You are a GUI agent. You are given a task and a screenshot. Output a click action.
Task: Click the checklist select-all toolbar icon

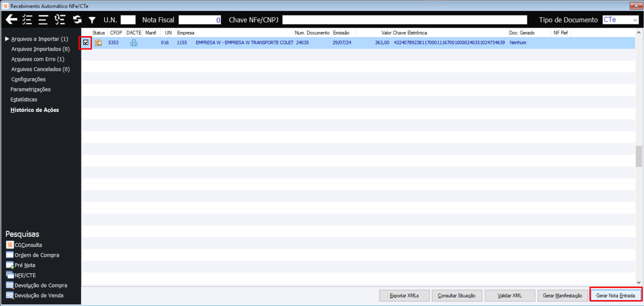(x=27, y=20)
